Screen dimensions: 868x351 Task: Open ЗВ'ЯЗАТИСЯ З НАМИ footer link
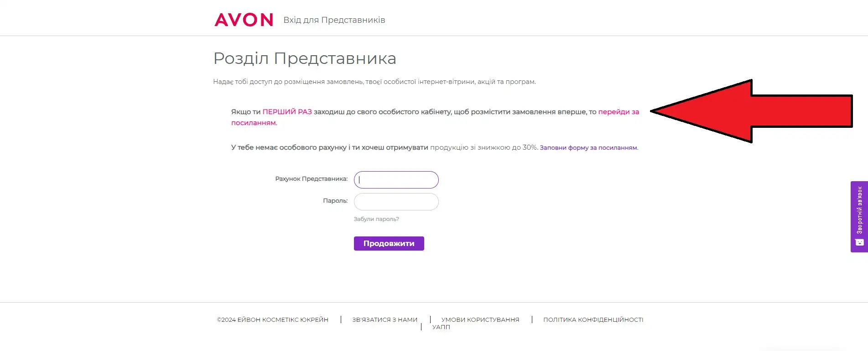385,320
